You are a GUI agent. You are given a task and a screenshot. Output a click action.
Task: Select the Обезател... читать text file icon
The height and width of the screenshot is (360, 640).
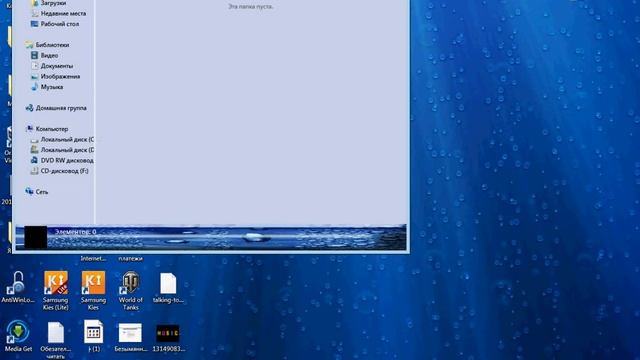(x=56, y=340)
